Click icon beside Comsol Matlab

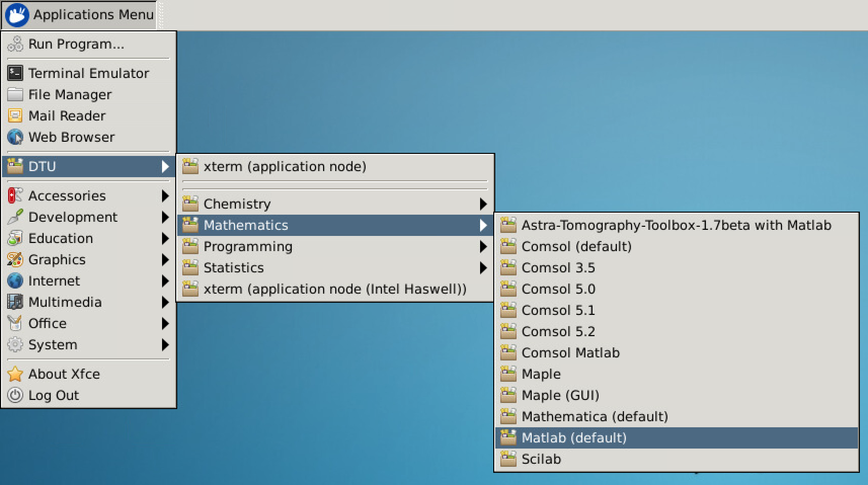[508, 353]
